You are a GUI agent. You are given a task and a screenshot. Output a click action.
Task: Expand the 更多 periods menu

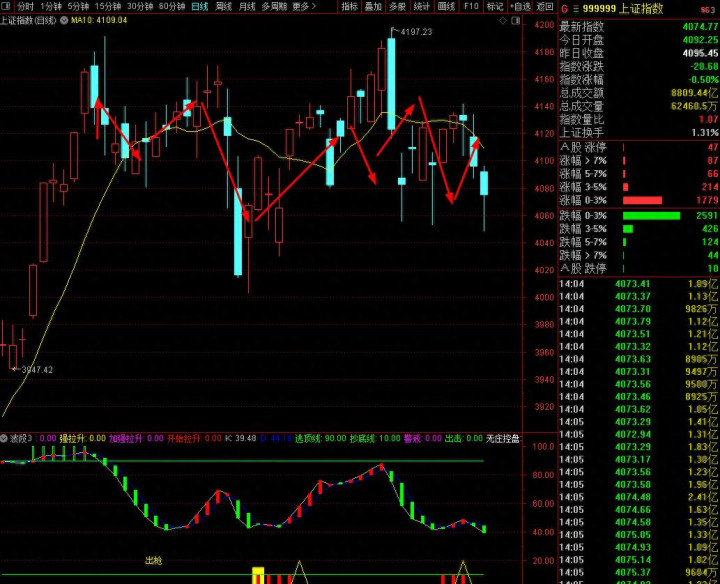click(303, 6)
